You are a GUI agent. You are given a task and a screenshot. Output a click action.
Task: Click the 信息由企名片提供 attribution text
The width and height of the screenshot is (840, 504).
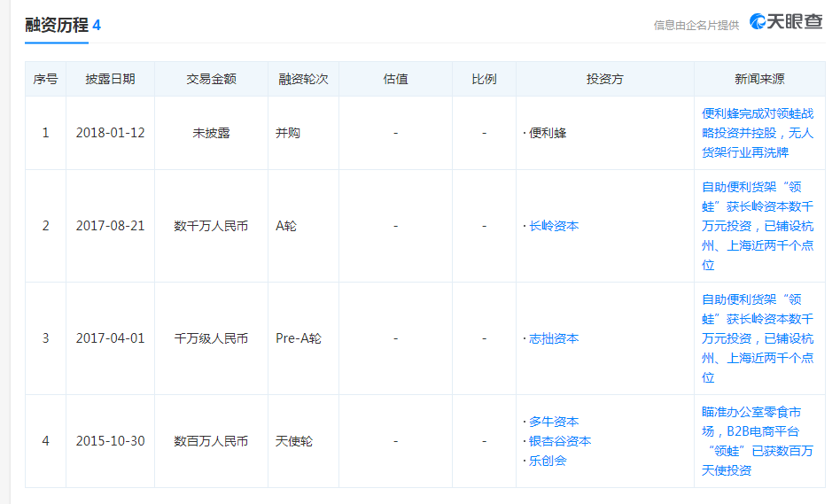coord(696,25)
